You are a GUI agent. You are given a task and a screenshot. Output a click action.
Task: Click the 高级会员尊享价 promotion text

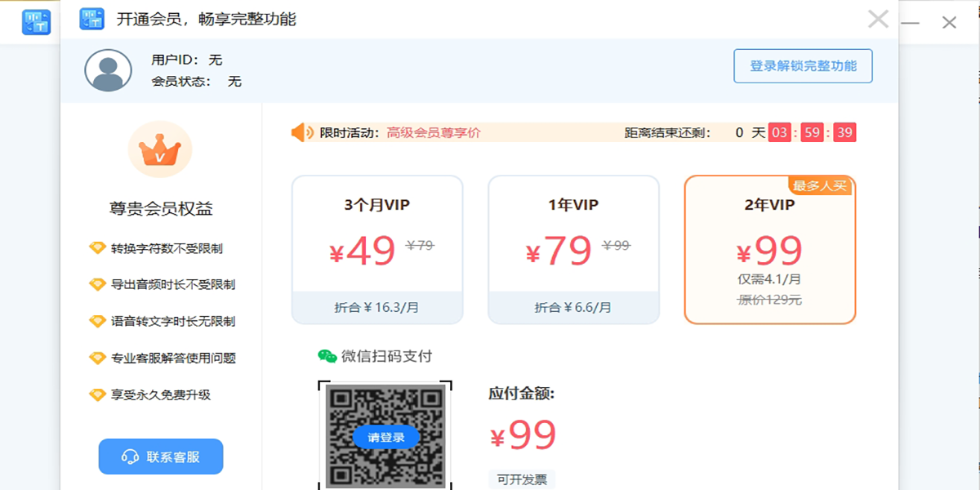point(434,132)
